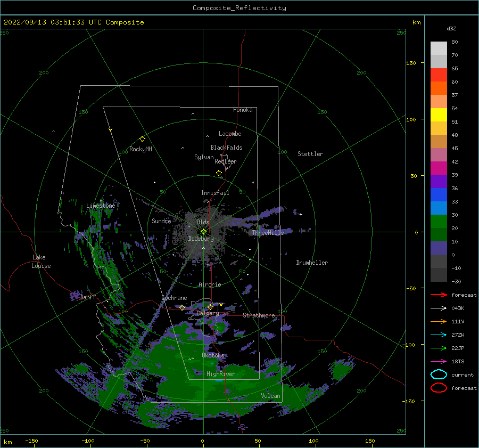Click the magenta 18TS arrow icon
The width and height of the screenshot is (479, 448).
click(439, 362)
